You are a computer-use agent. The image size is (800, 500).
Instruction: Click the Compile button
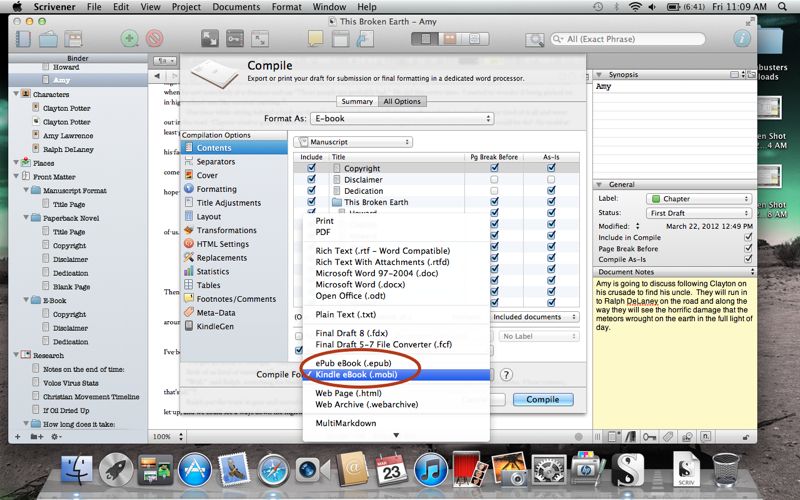[543, 399]
